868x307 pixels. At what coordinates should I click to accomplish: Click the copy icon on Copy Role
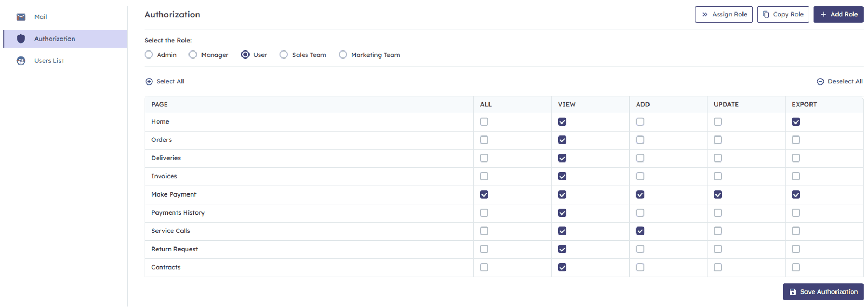tap(766, 14)
